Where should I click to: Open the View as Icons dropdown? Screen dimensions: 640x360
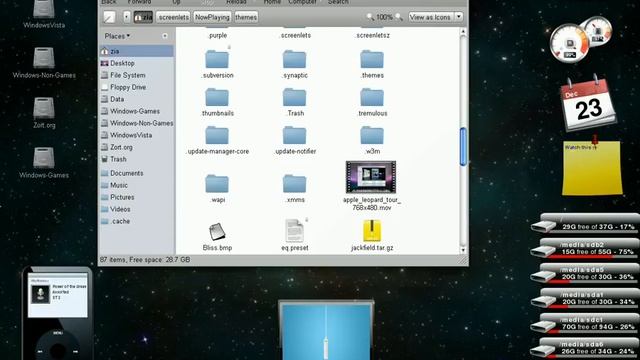436,17
